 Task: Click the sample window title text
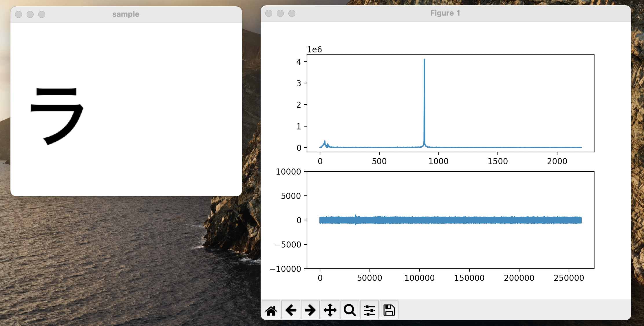click(x=126, y=14)
